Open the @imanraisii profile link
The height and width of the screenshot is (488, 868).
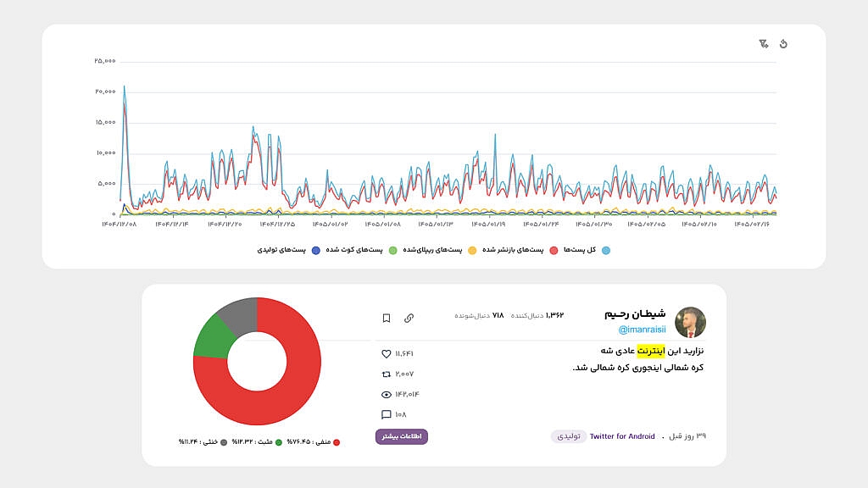pos(643,330)
